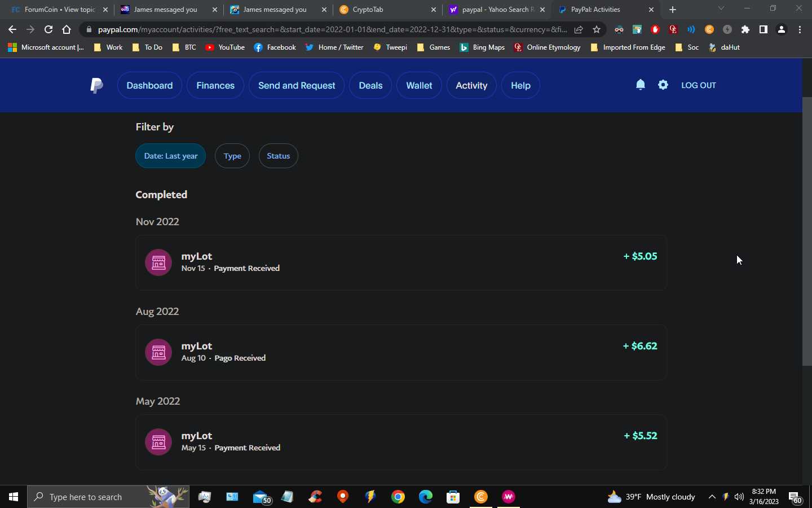Open the weather widget showing 39°F
Image resolution: width=812 pixels, height=508 pixels.
651,497
